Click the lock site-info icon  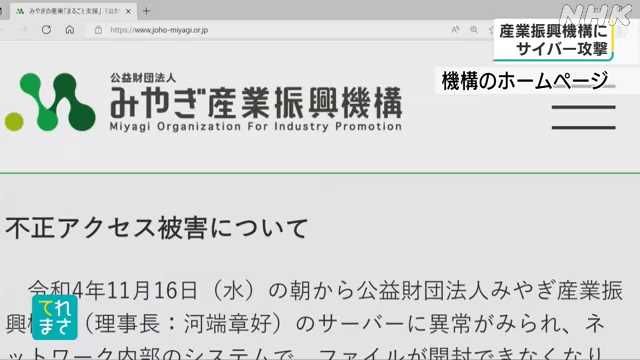coord(98,30)
